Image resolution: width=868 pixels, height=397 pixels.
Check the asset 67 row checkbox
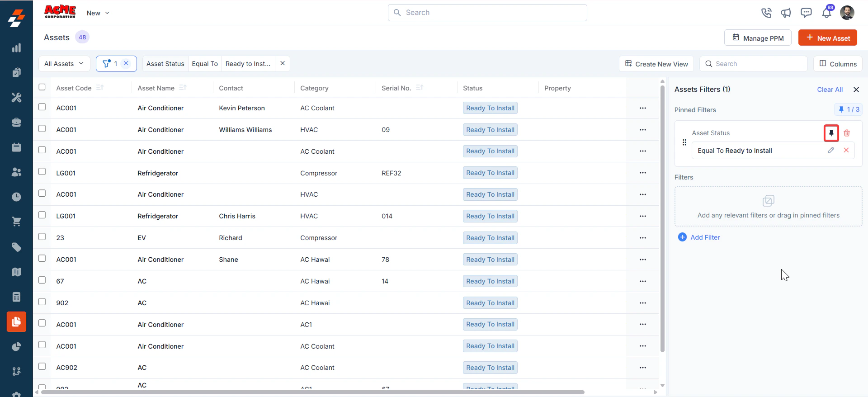coord(42,280)
